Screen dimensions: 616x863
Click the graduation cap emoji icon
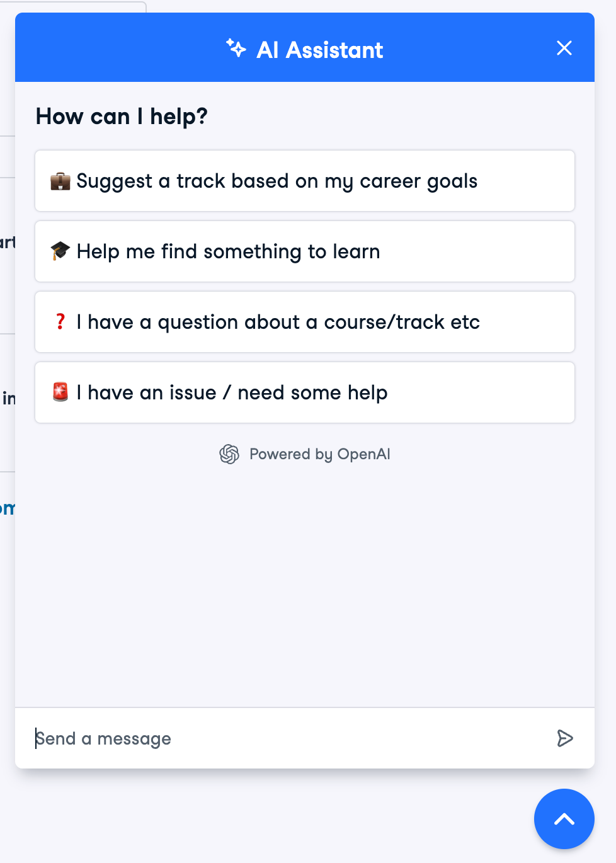(x=60, y=251)
